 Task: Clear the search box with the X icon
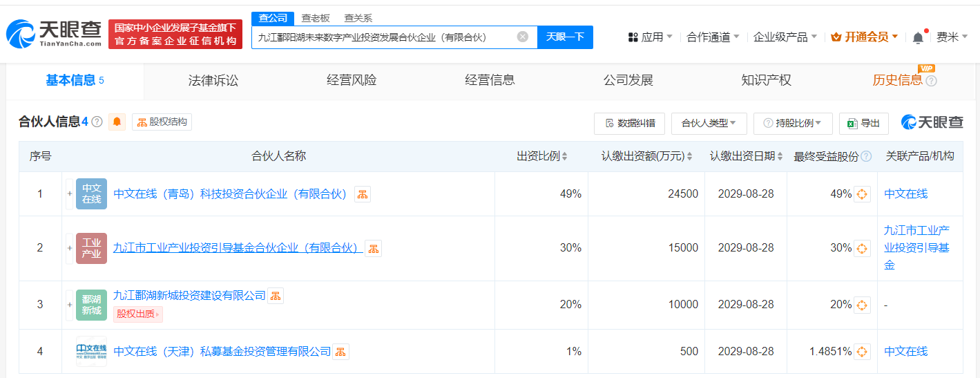(x=523, y=37)
